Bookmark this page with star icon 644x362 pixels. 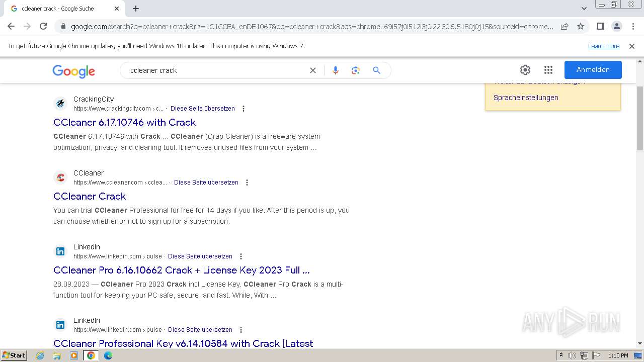581,26
